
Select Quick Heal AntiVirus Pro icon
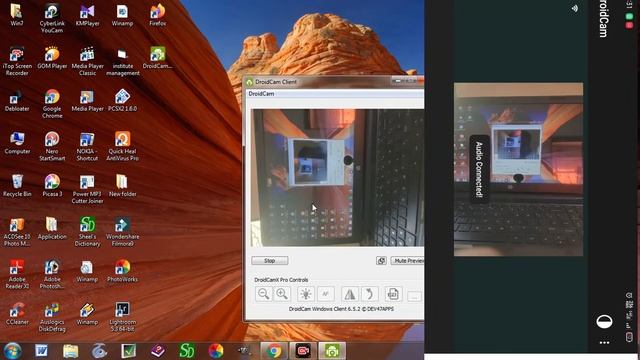click(x=122, y=146)
